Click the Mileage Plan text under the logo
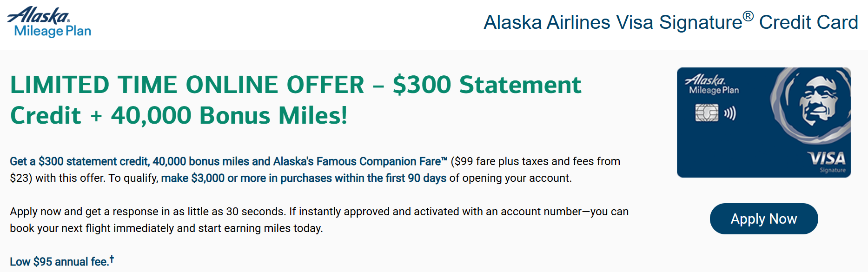868x272 pixels. coord(53,31)
